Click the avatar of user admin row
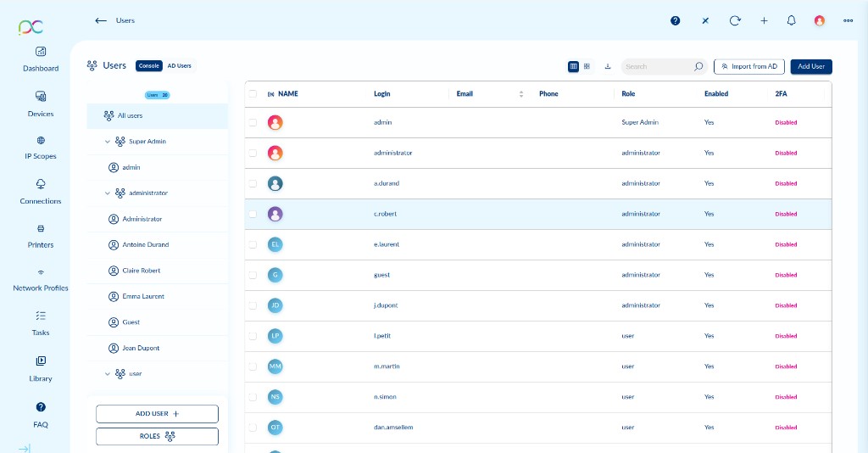Viewport: 868px width, 453px height. tap(275, 122)
